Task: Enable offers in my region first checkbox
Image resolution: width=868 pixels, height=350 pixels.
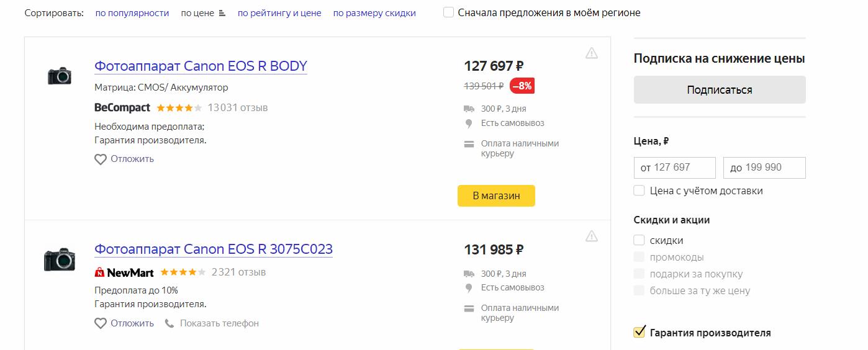Action: click(449, 12)
